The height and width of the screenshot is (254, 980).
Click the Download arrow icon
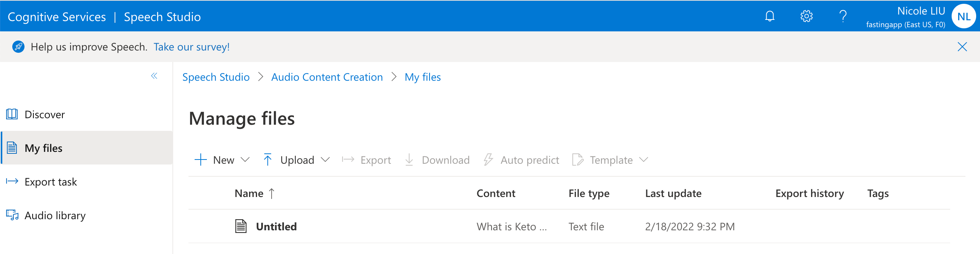(x=409, y=160)
